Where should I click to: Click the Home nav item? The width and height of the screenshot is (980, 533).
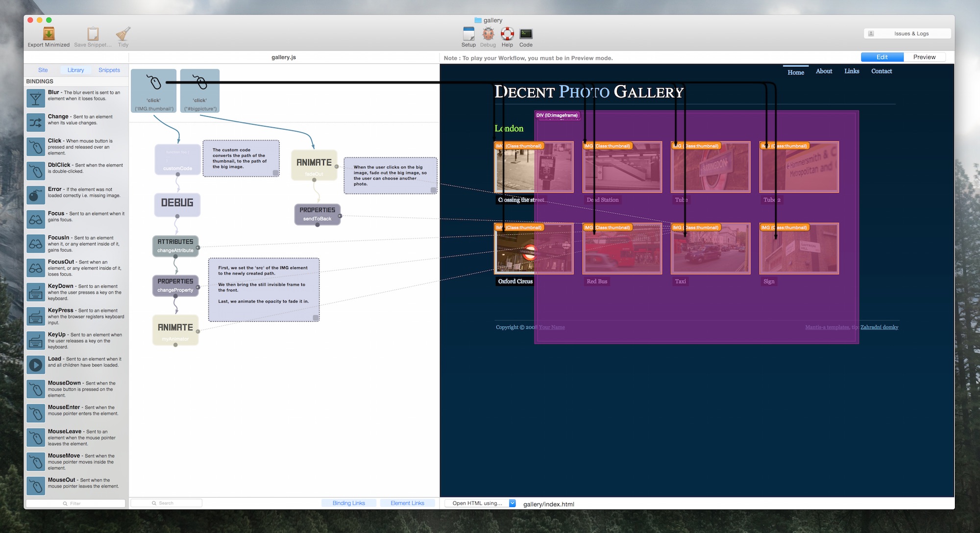(x=796, y=72)
